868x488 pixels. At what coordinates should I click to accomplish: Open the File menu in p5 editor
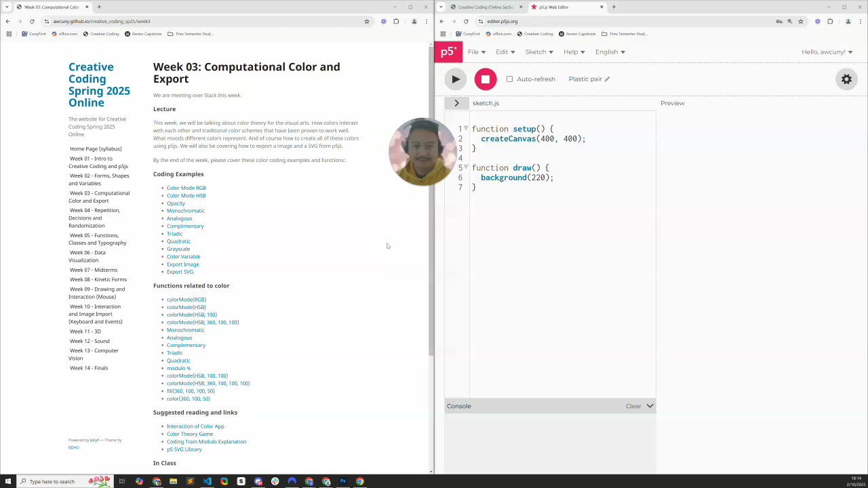477,52
